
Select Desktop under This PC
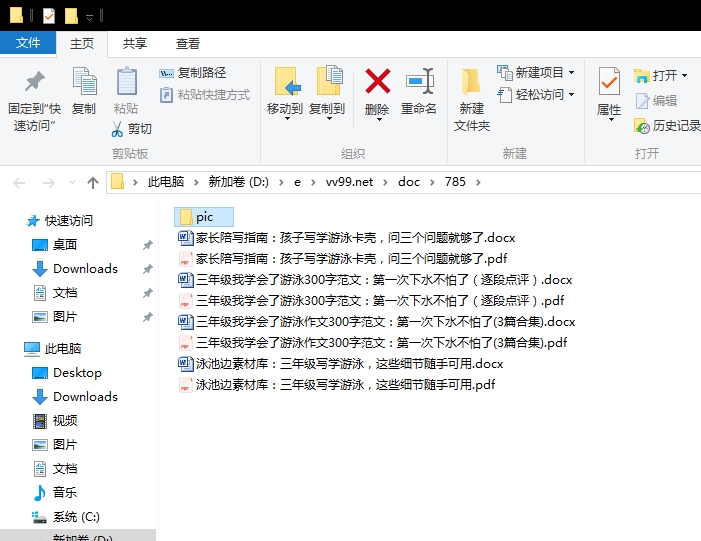tap(67, 372)
